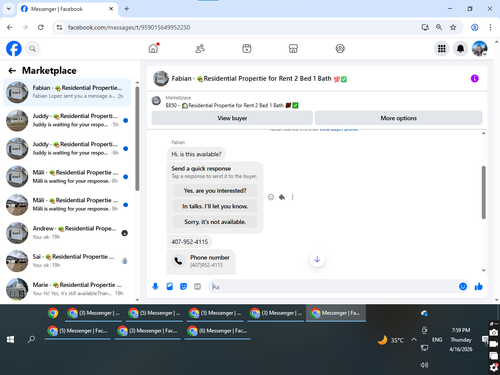Click the $850 listing title in Marketplace header
This screenshot has height=375, width=500.
[x=232, y=105]
